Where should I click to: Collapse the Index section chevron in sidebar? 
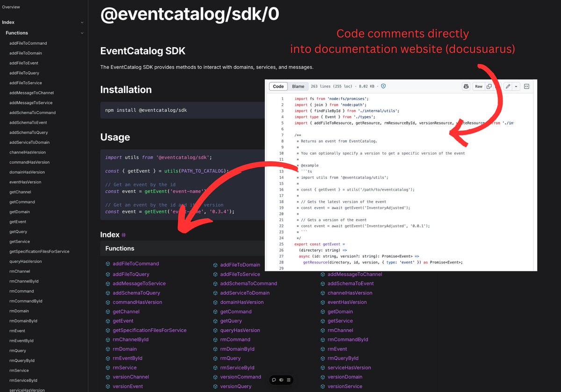[82, 22]
